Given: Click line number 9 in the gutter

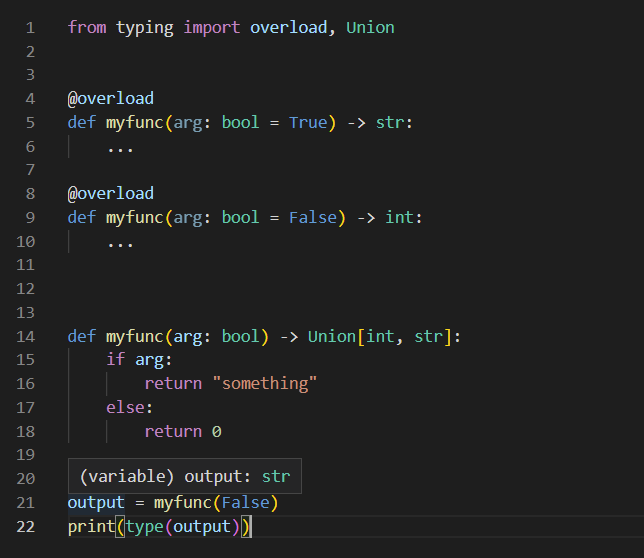Looking at the screenshot, I should pyautogui.click(x=30, y=217).
